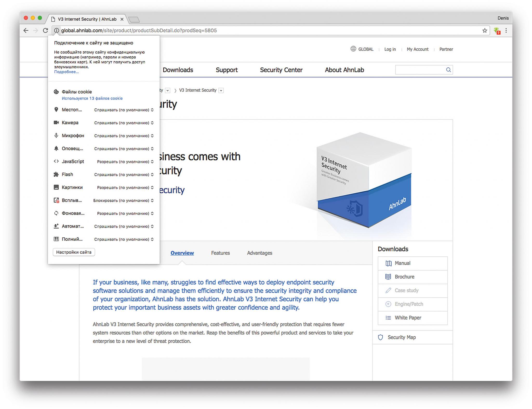Go back to the previous page
The width and height of the screenshot is (532, 409).
point(26,30)
